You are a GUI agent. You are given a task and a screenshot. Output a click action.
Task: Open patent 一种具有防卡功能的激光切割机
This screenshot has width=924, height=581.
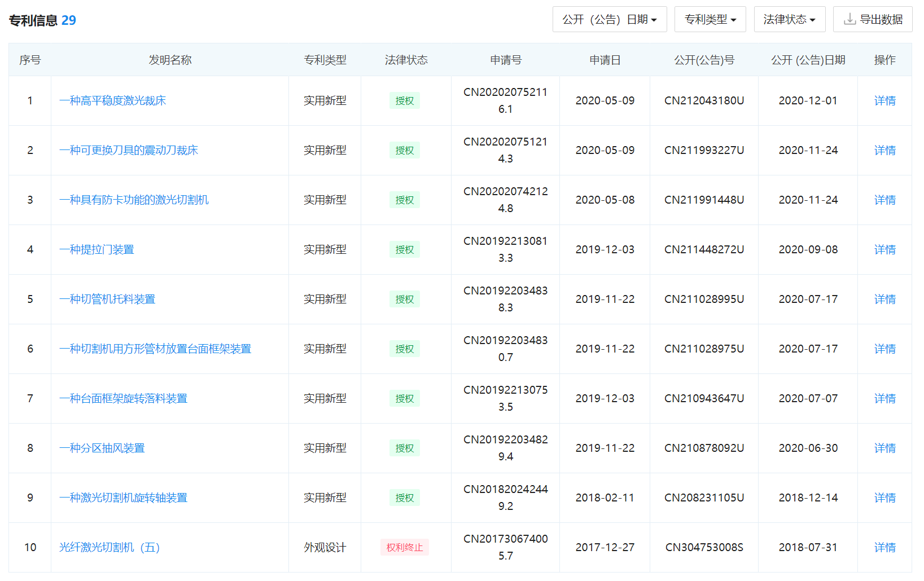pyautogui.click(x=134, y=200)
